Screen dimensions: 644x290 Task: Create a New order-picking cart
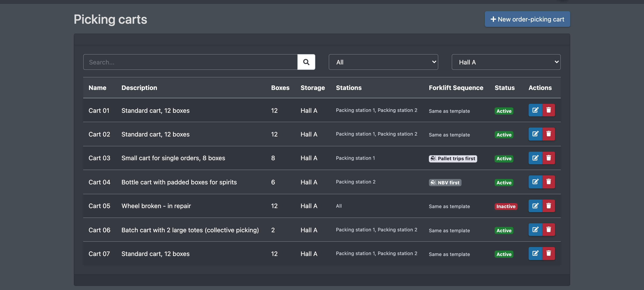(527, 19)
